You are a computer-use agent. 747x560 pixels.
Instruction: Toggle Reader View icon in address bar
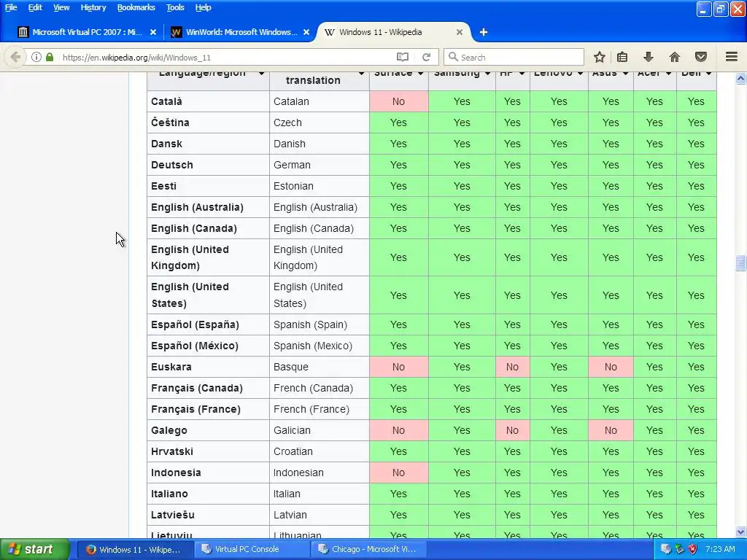[403, 57]
